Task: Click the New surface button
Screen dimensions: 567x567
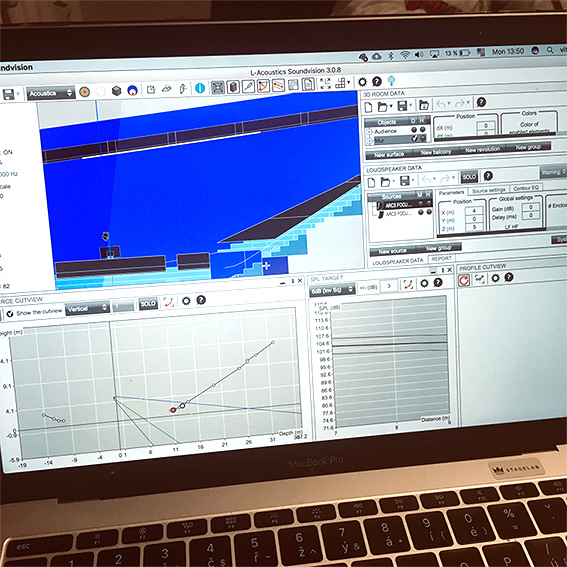Action: coord(389,155)
